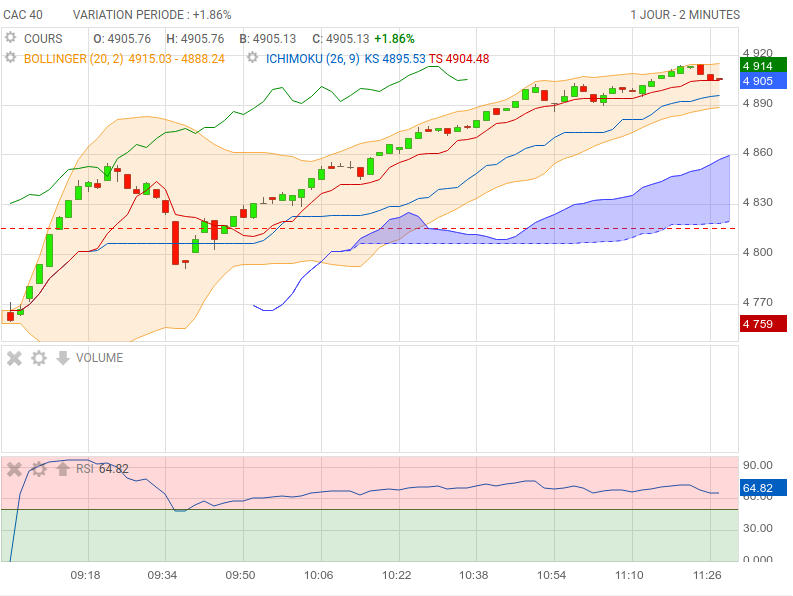793x596 pixels.
Task: Move VOLUME panel down with arrow
Action: 63,358
